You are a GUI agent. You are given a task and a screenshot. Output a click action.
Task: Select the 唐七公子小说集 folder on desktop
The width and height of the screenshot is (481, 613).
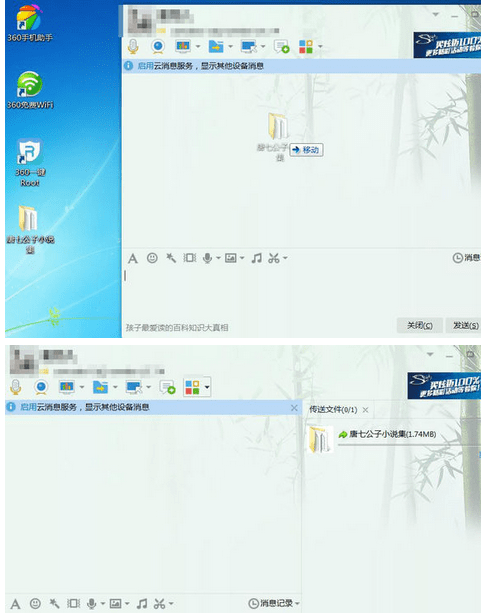[30, 230]
